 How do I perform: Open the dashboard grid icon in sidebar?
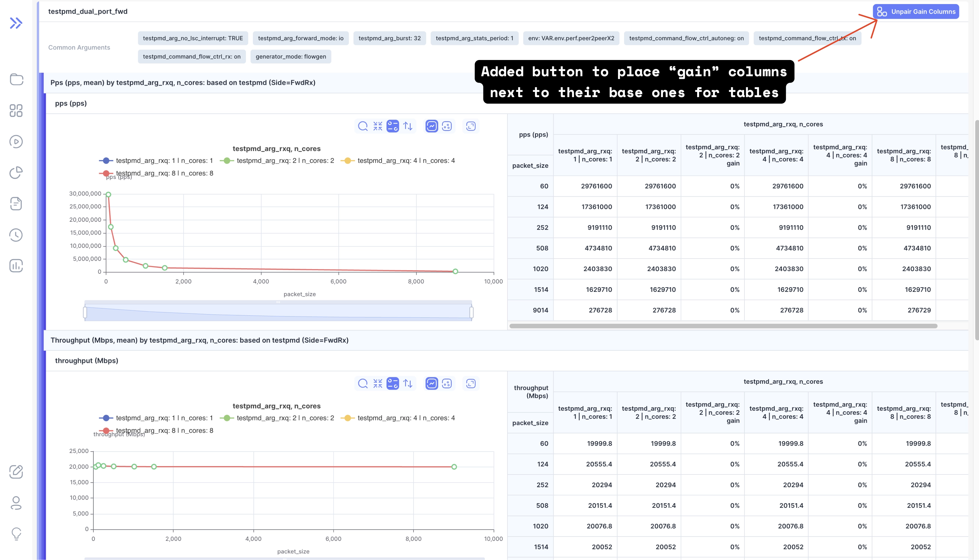pyautogui.click(x=16, y=111)
